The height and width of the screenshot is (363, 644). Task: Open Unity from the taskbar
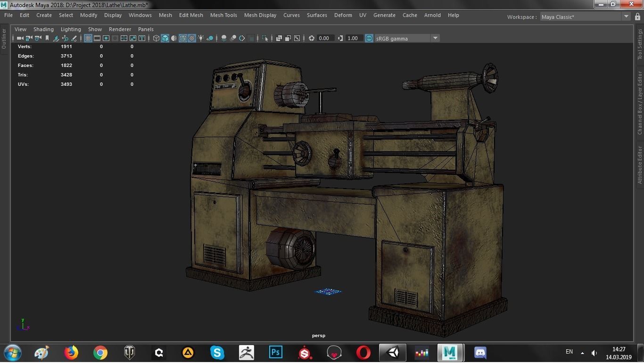(393, 352)
